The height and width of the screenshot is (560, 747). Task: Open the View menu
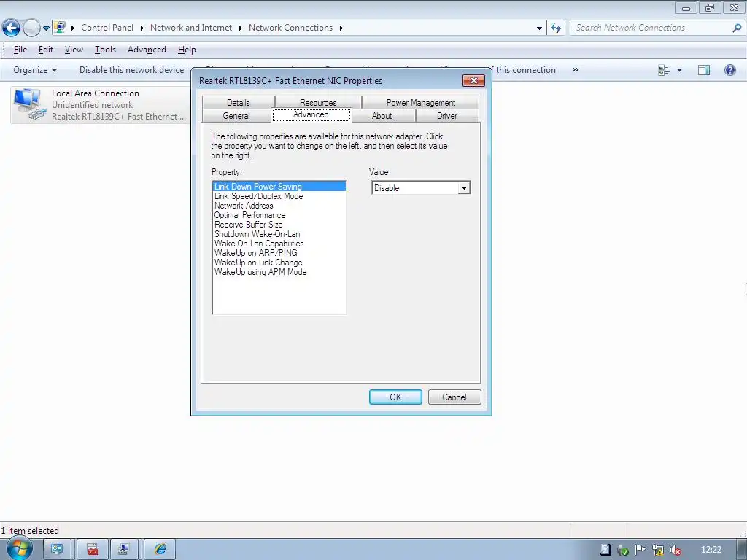(74, 50)
